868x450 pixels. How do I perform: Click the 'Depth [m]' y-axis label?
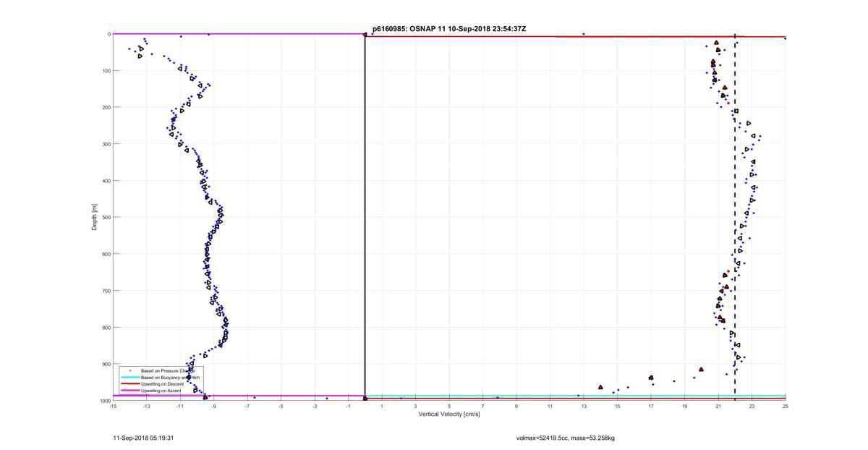(x=94, y=217)
